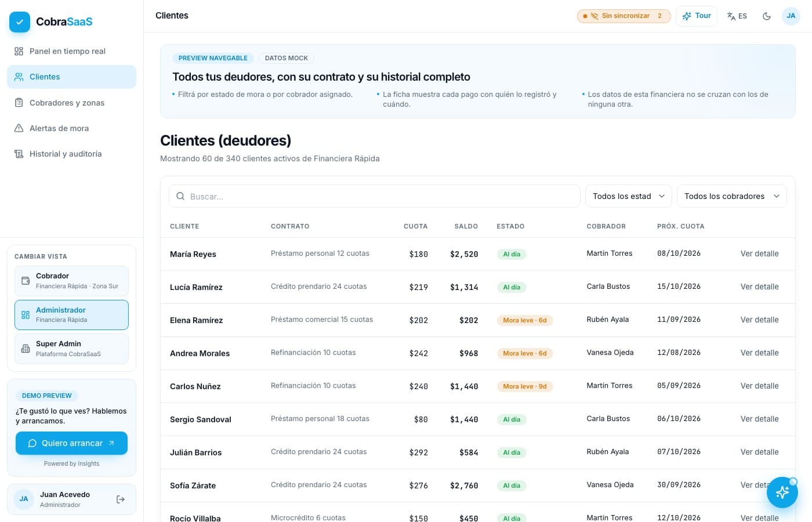Image resolution: width=812 pixels, height=522 pixels.
Task: Click the logout icon next to Juan Acevedo
Action: (x=121, y=499)
